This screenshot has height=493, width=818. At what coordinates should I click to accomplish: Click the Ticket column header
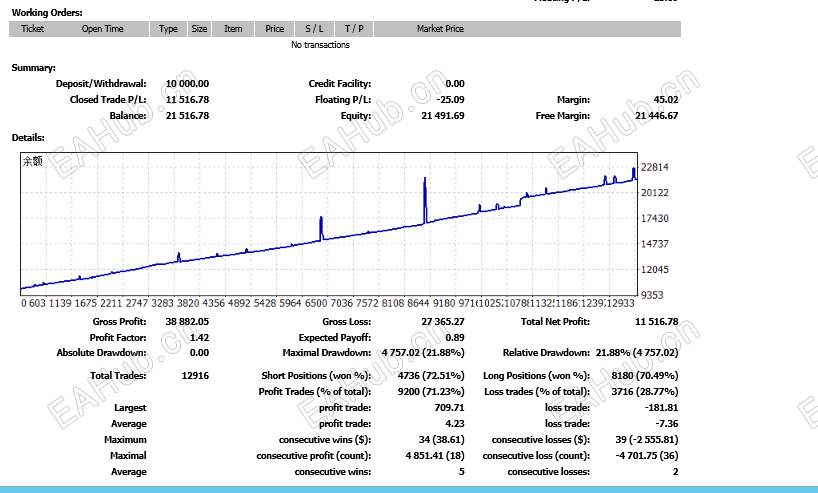pos(32,29)
